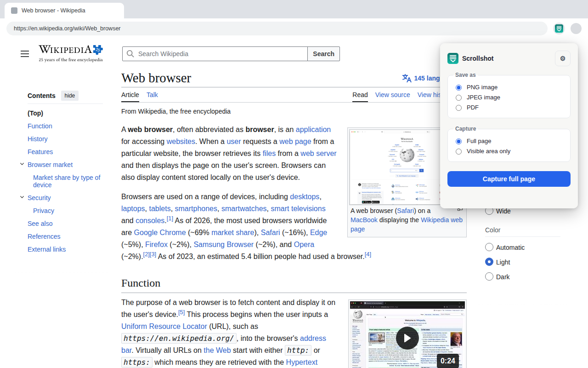
Task: Open Market share by type of device
Action: coord(67,181)
